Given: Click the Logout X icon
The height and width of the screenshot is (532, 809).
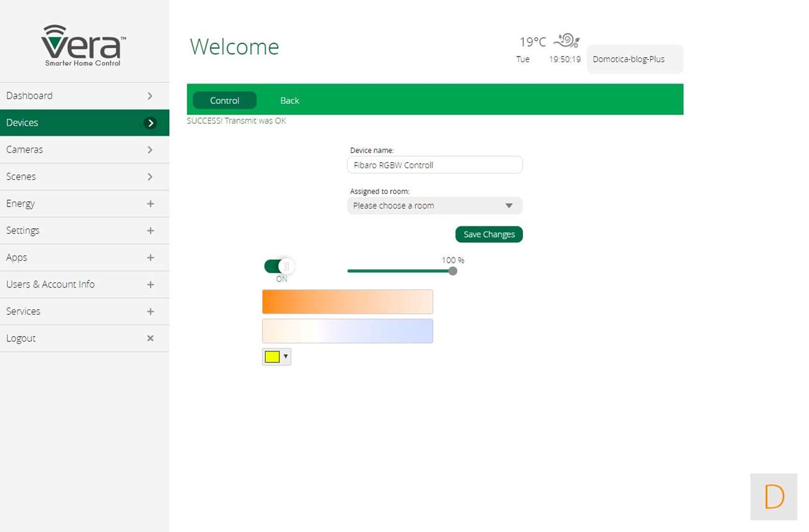Looking at the screenshot, I should pos(150,338).
